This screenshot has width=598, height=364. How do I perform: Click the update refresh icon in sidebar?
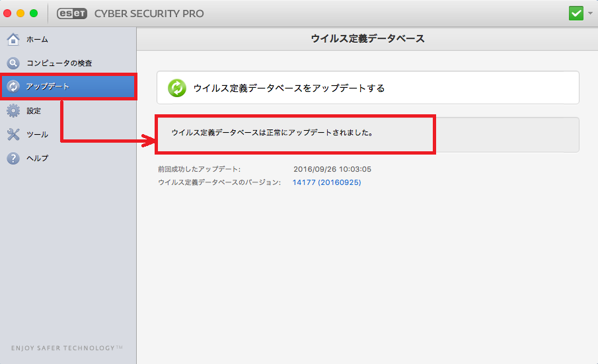pos(13,87)
